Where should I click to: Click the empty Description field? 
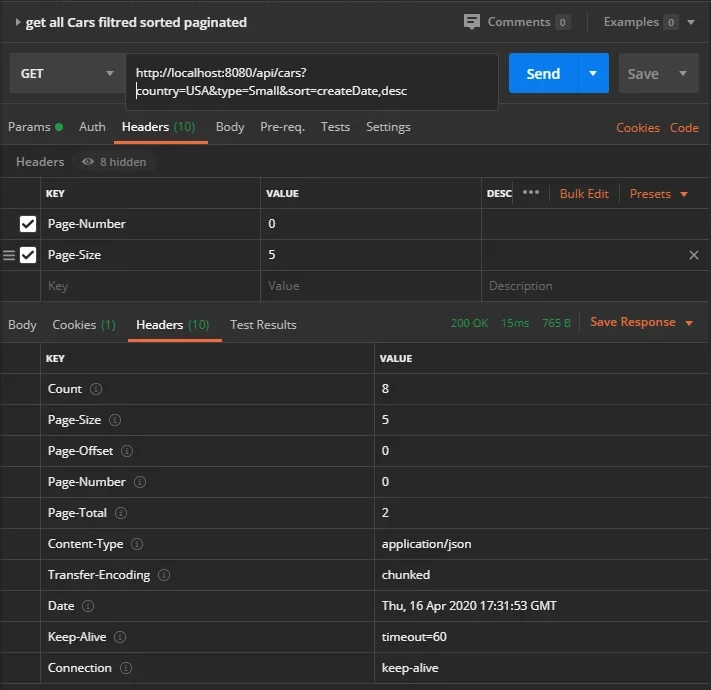coord(595,286)
